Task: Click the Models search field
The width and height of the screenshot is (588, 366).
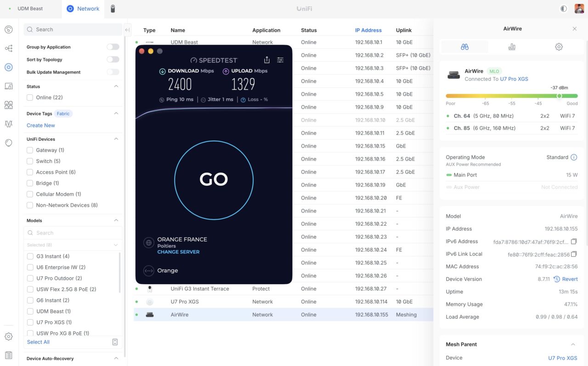Action: click(x=73, y=233)
